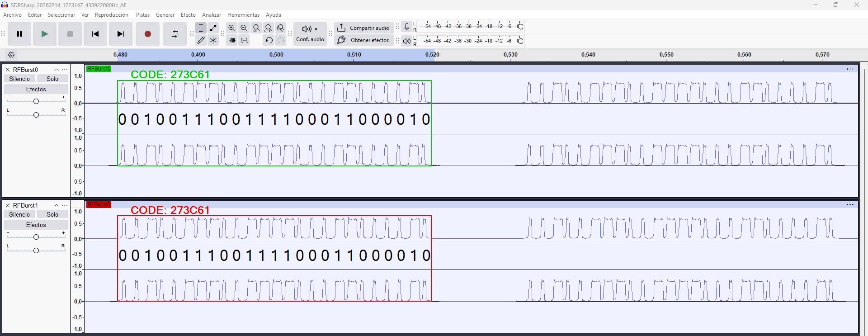This screenshot has height=336, width=868.
Task: Solo the RFBurst1 track
Action: [x=52, y=214]
